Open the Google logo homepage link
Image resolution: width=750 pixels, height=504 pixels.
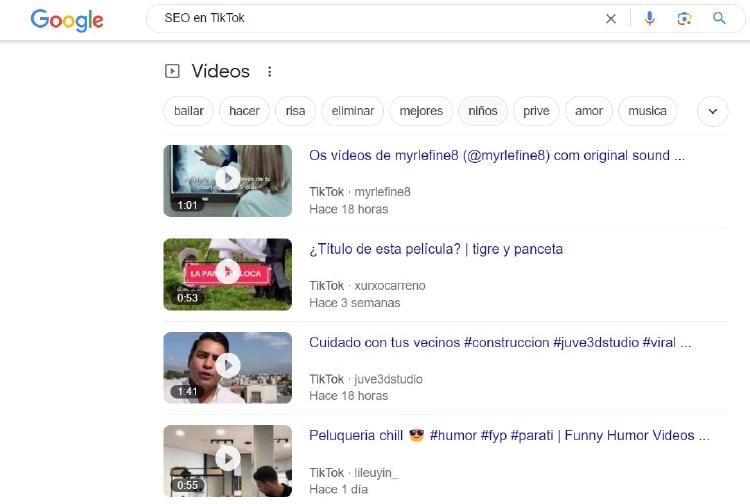click(x=67, y=20)
